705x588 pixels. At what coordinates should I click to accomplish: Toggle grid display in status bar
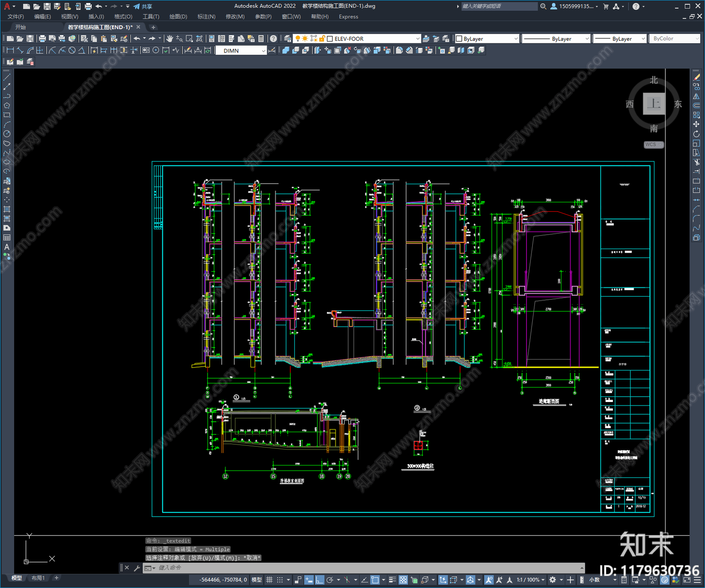(x=269, y=580)
